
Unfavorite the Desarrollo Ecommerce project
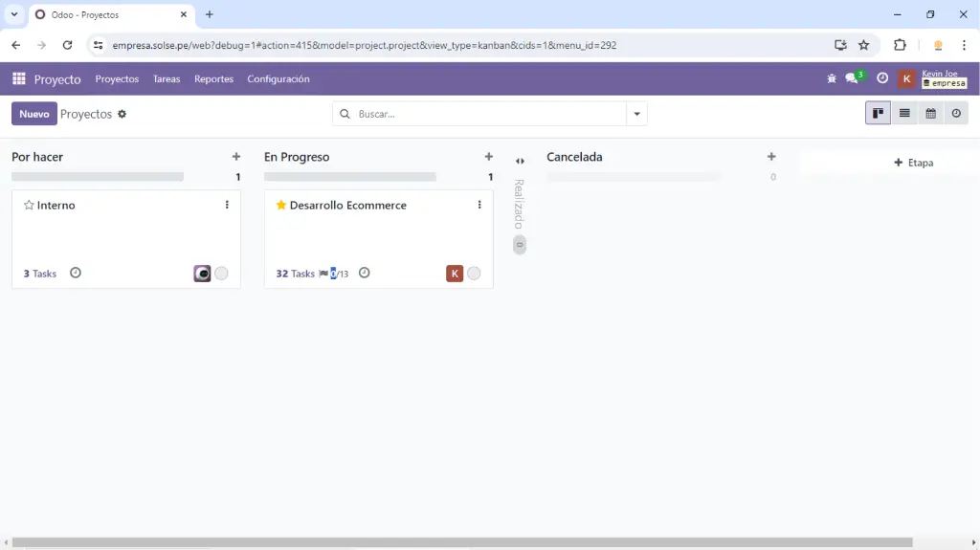pos(281,206)
